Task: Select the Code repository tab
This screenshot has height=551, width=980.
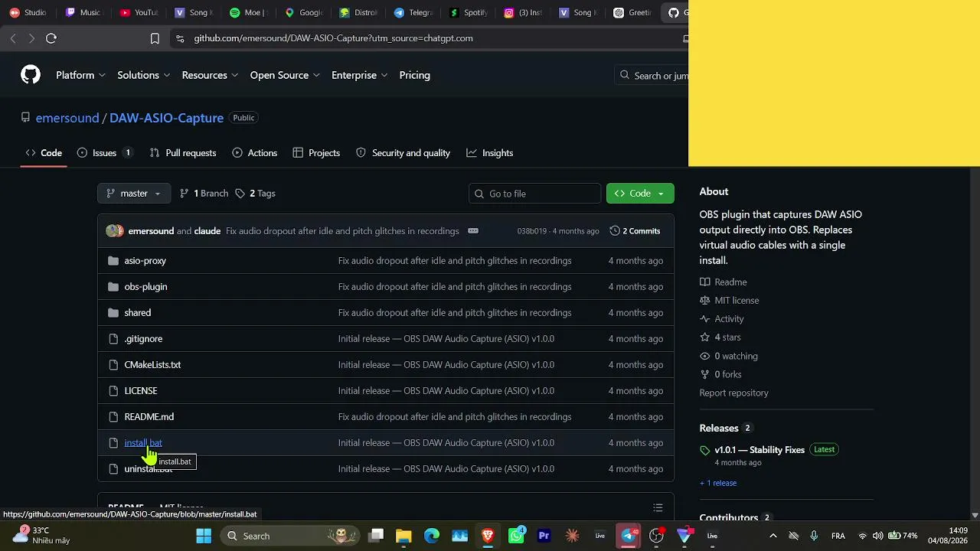Action: (x=44, y=153)
